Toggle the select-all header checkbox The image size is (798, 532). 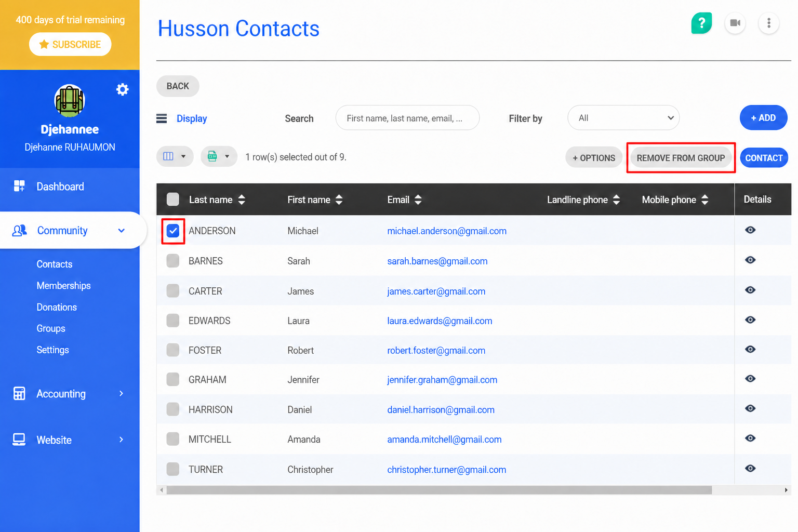tap(173, 199)
